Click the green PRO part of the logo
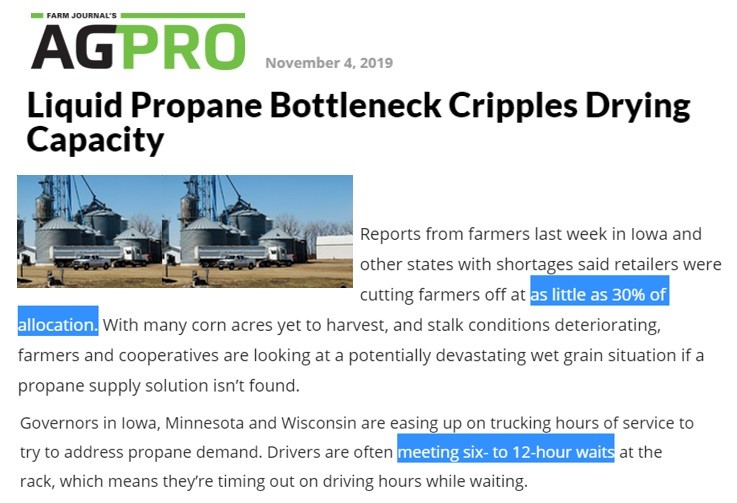 [x=181, y=47]
